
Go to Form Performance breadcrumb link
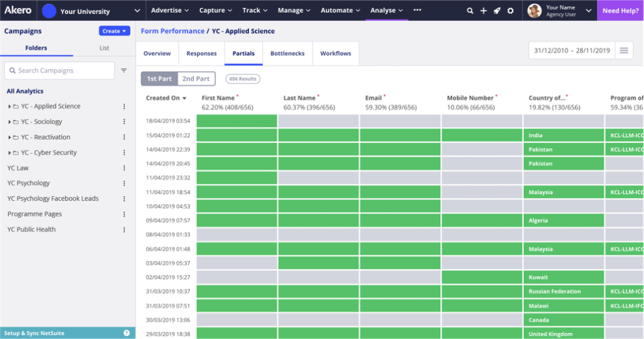172,31
